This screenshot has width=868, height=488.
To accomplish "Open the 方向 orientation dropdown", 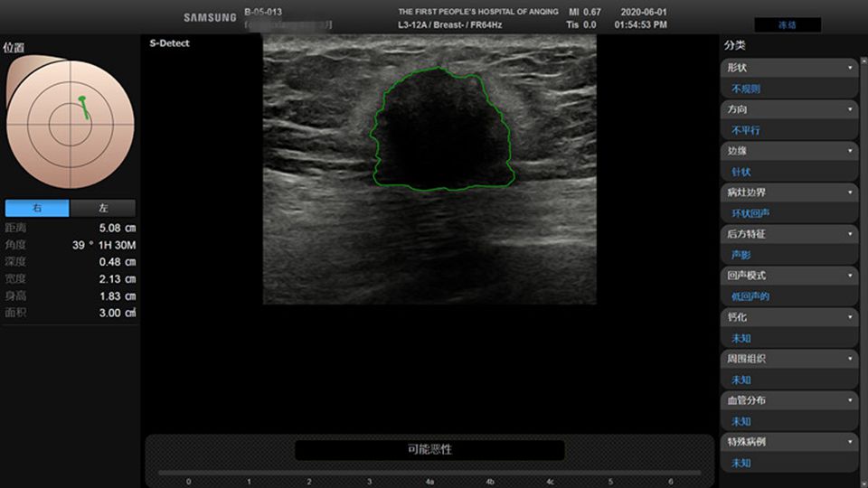I will point(789,109).
